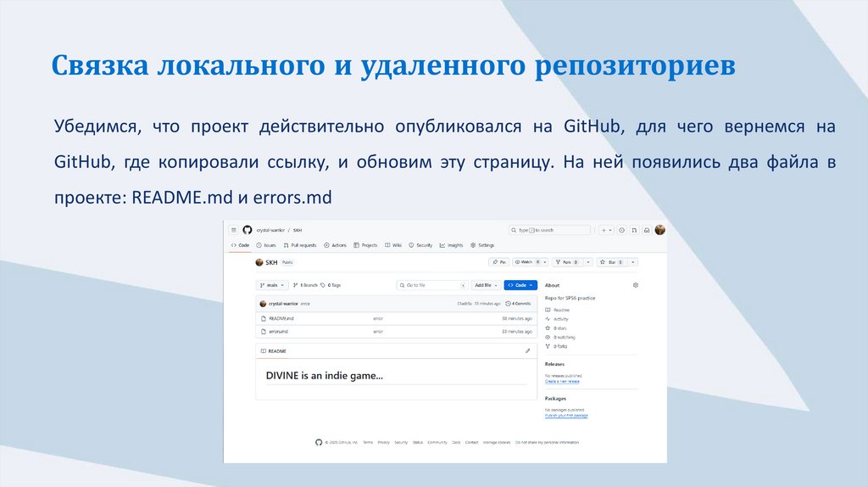Focus the 'Go to file' search field
This screenshot has height=487, width=868.
(432, 285)
